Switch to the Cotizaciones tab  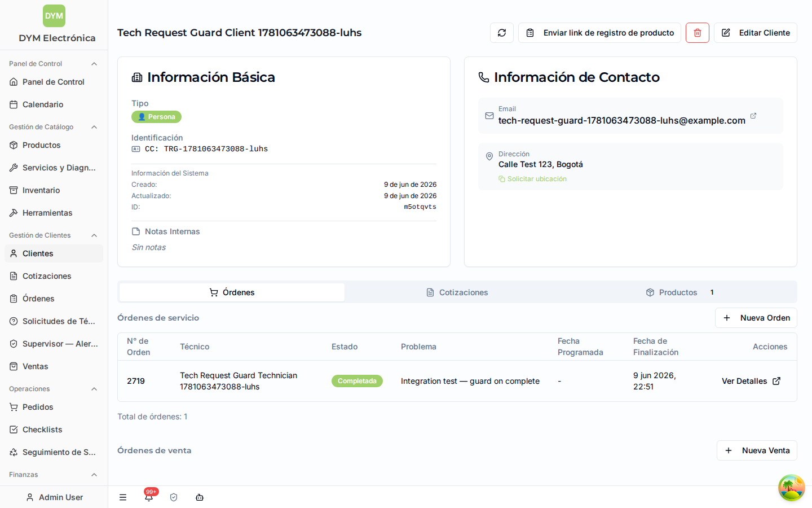tap(457, 292)
